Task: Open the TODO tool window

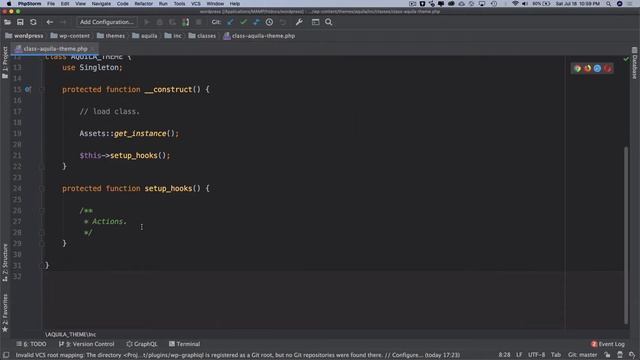Action: (31, 344)
